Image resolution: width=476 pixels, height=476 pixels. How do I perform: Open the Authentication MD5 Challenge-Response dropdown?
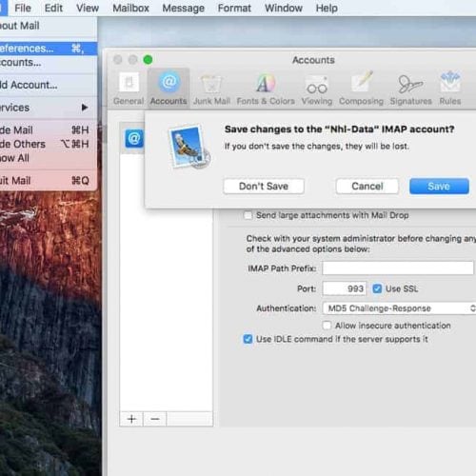tap(399, 308)
